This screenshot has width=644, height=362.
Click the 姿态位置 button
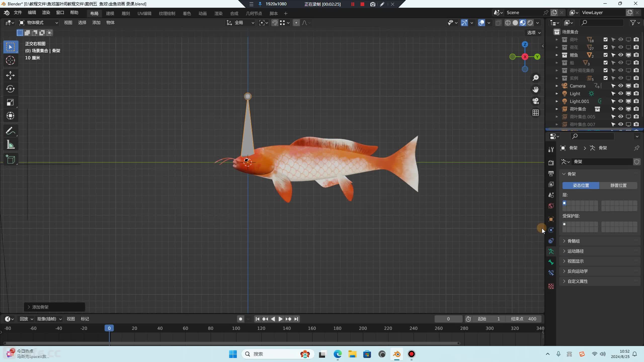[581, 186]
